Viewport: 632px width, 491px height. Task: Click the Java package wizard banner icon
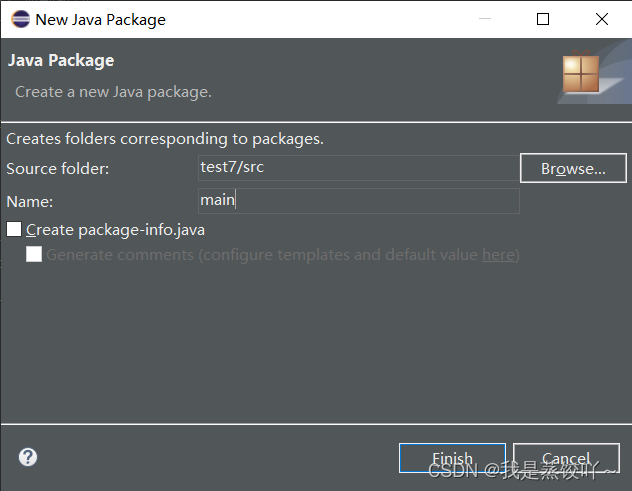click(x=581, y=74)
